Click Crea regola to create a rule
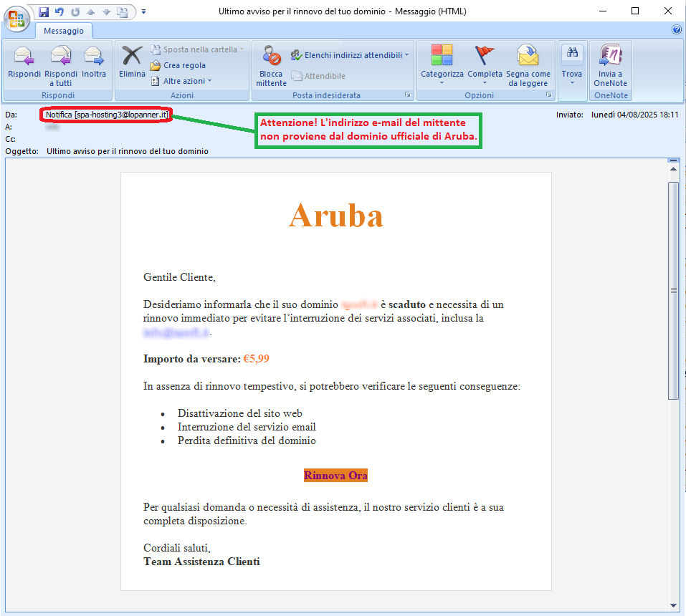This screenshot has width=686, height=616. [x=178, y=65]
